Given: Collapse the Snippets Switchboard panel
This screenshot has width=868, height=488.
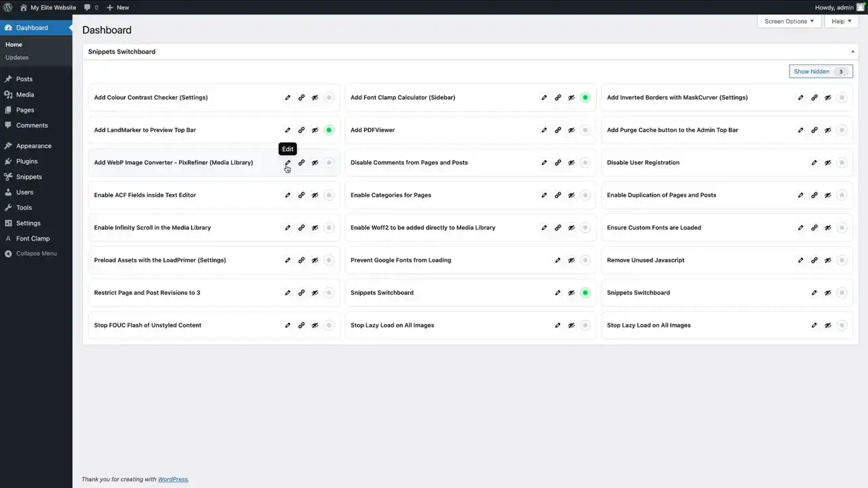Looking at the screenshot, I should click(852, 52).
